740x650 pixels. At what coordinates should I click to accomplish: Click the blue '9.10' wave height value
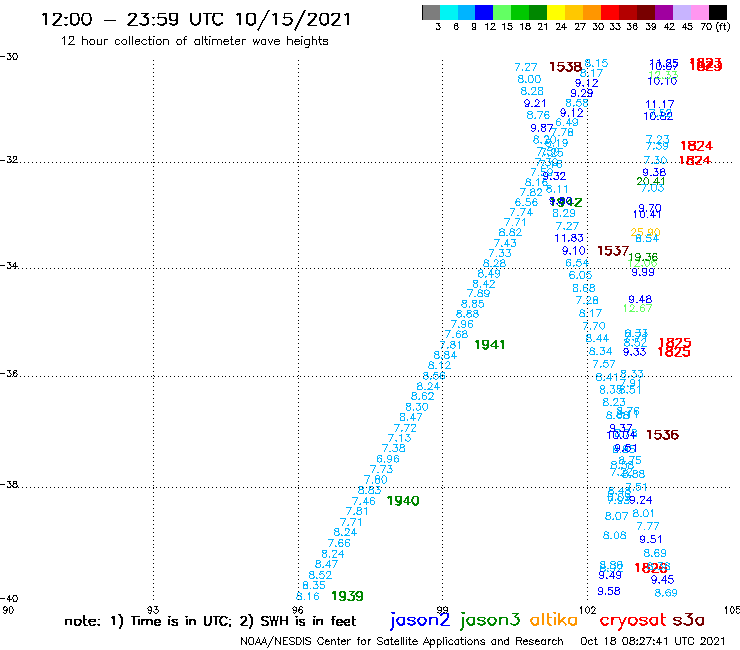573,251
